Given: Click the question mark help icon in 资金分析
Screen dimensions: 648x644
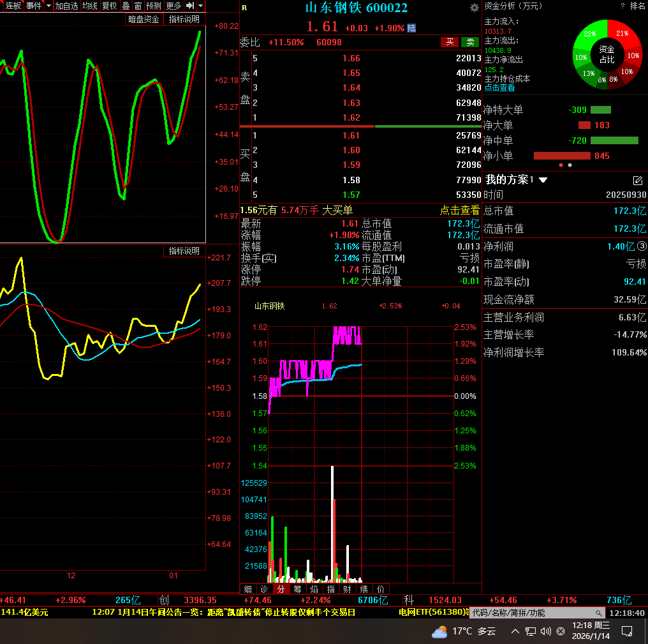Looking at the screenshot, I should click(x=622, y=6).
